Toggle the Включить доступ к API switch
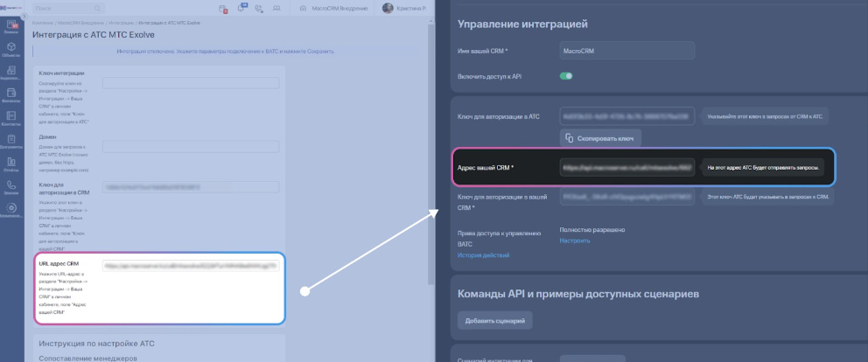Image resolution: width=868 pixels, height=362 pixels. [566, 76]
